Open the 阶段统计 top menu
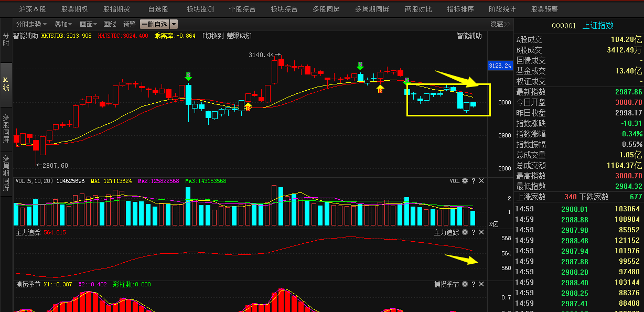The width and height of the screenshot is (644, 312). pos(502,9)
